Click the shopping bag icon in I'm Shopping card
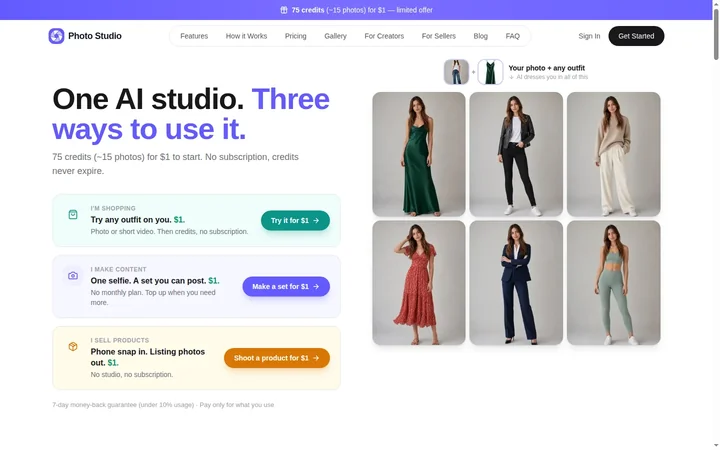The image size is (720, 450). (x=73, y=214)
